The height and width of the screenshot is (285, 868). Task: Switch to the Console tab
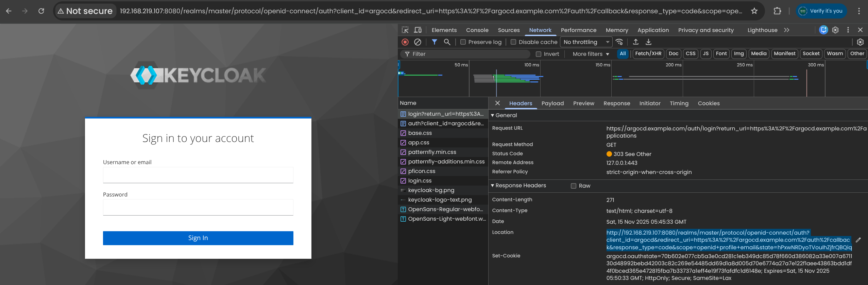click(477, 30)
